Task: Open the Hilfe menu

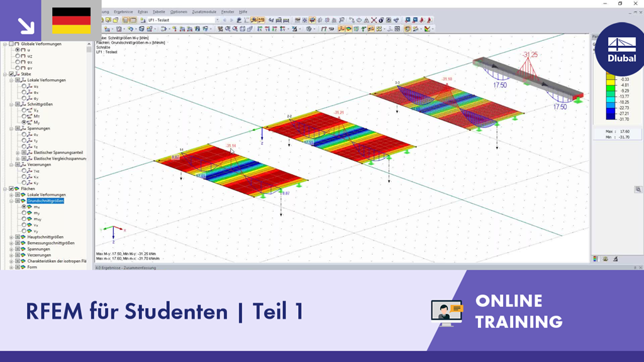Action: click(243, 12)
